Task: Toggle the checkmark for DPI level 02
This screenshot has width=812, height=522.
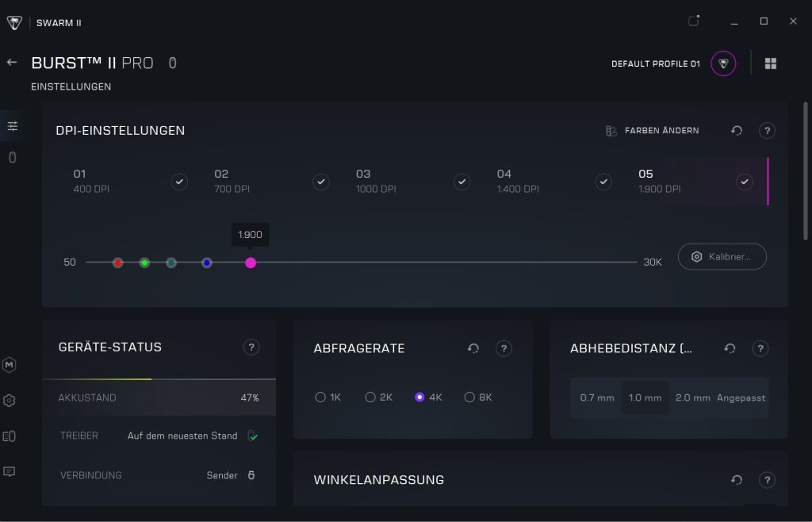Action: click(x=320, y=182)
